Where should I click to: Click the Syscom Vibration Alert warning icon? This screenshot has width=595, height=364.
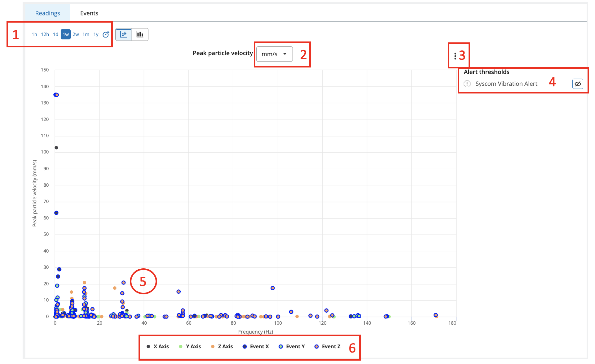tap(467, 84)
